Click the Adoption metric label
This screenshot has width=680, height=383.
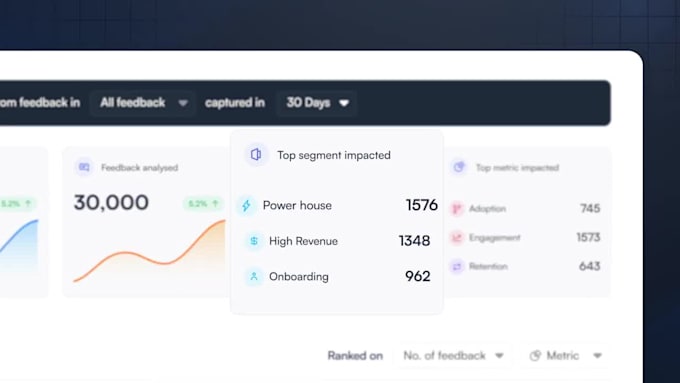[x=487, y=209]
